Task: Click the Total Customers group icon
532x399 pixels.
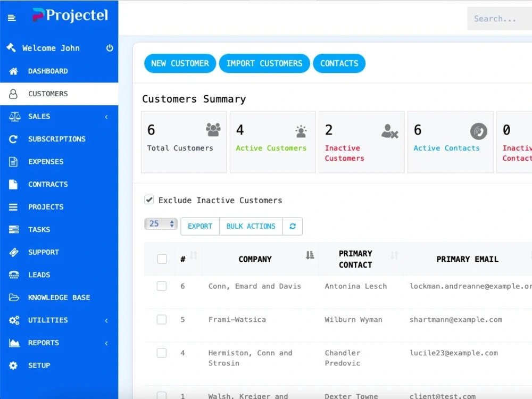Action: point(213,130)
